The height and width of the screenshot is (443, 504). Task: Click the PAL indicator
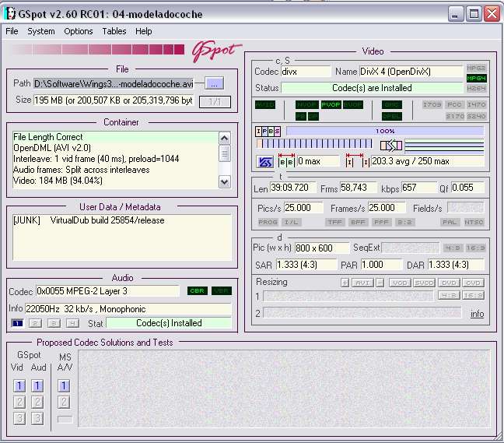pyautogui.click(x=450, y=222)
